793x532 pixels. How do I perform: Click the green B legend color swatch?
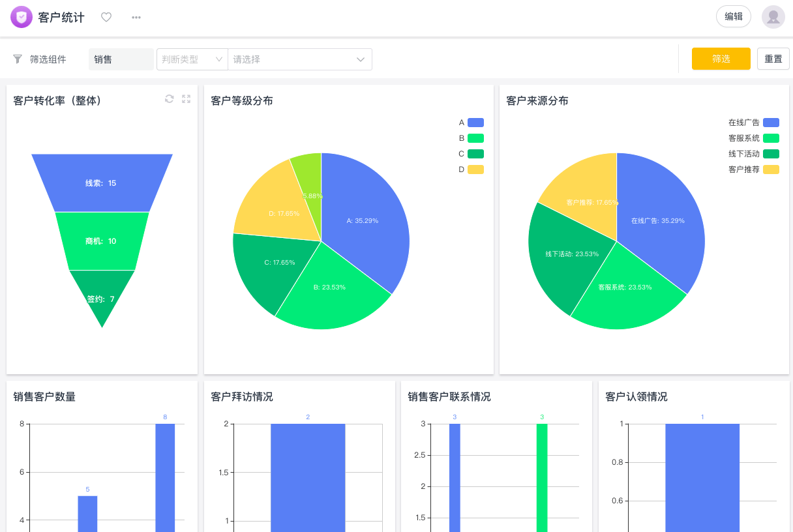point(474,138)
